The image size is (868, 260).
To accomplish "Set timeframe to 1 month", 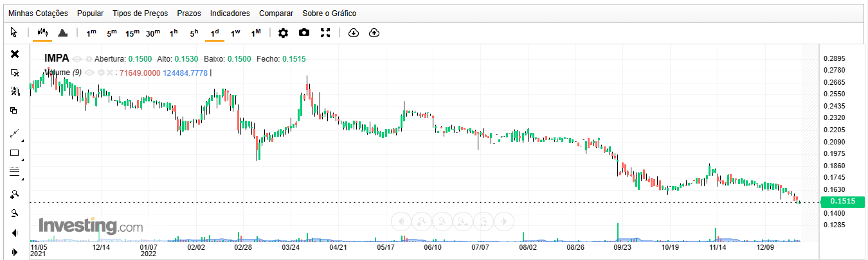I will tap(256, 32).
